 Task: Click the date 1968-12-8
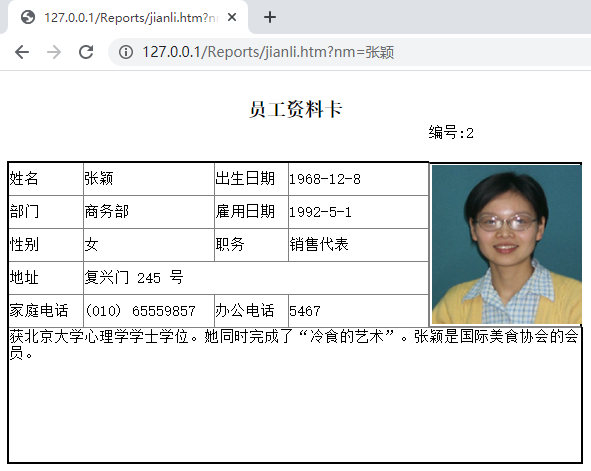(325, 179)
